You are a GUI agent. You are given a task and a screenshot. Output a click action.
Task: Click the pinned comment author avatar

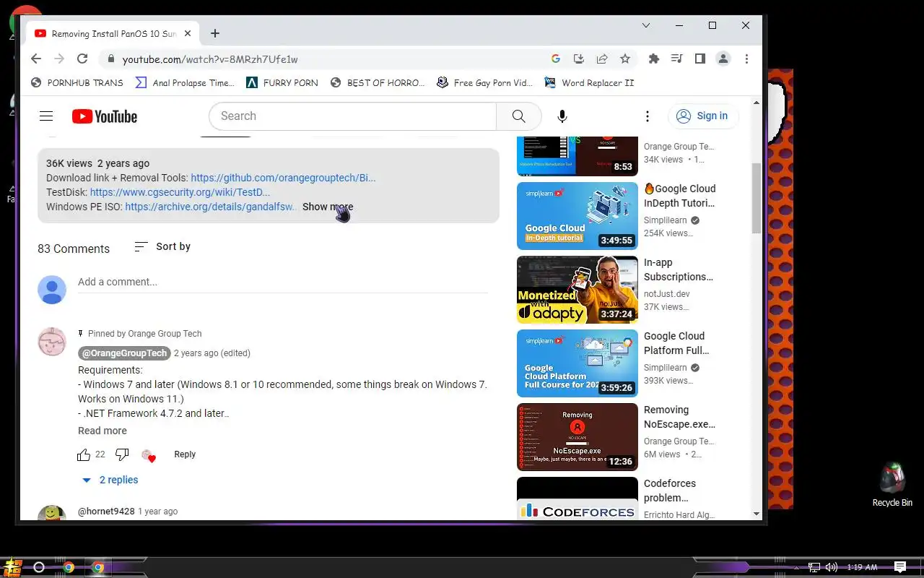pos(52,342)
